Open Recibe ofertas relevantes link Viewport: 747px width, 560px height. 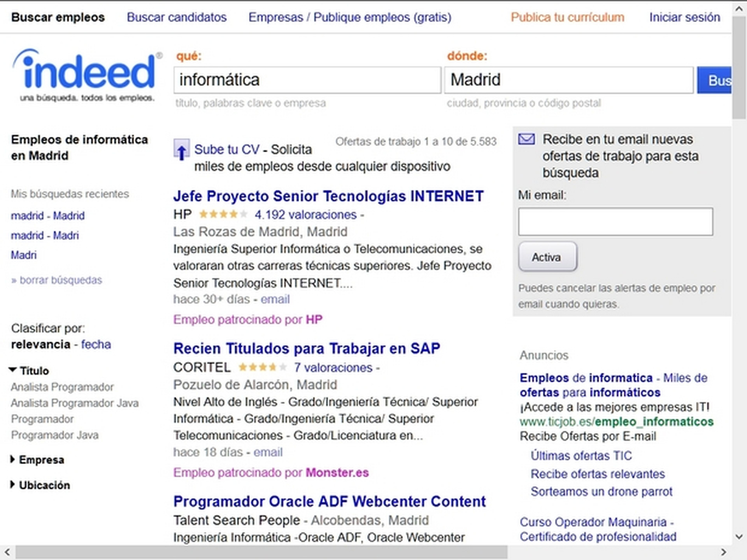coord(598,474)
